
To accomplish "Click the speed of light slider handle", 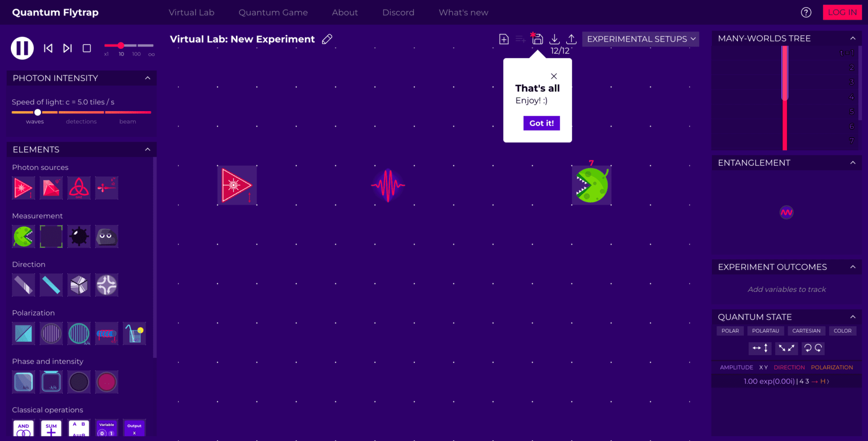I will pos(38,113).
